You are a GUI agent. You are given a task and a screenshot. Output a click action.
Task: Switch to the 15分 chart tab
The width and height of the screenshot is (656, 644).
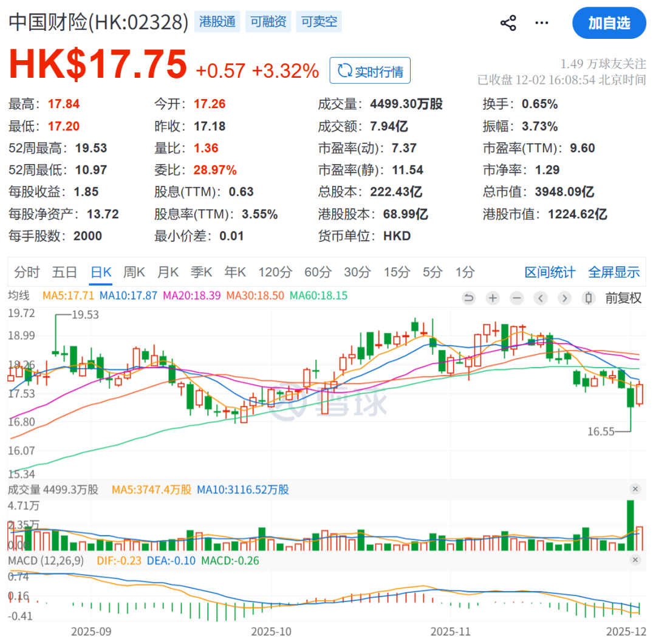[397, 272]
